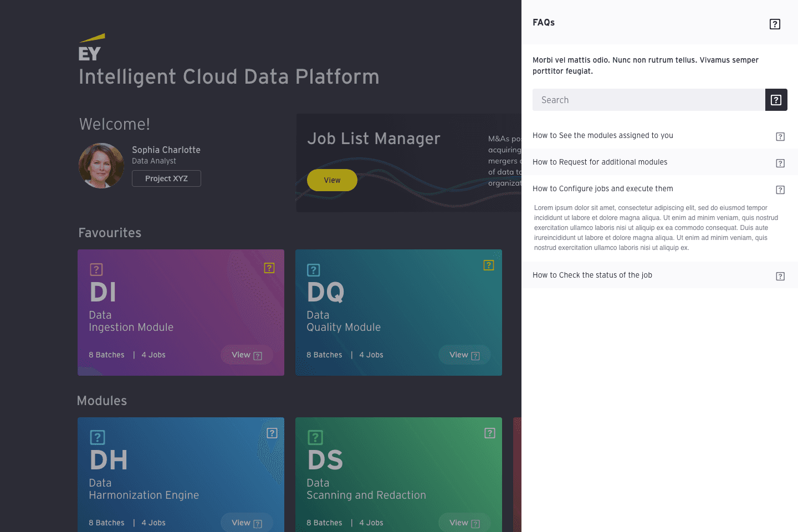Click the corner icon on the Data Scanning card

click(x=490, y=433)
